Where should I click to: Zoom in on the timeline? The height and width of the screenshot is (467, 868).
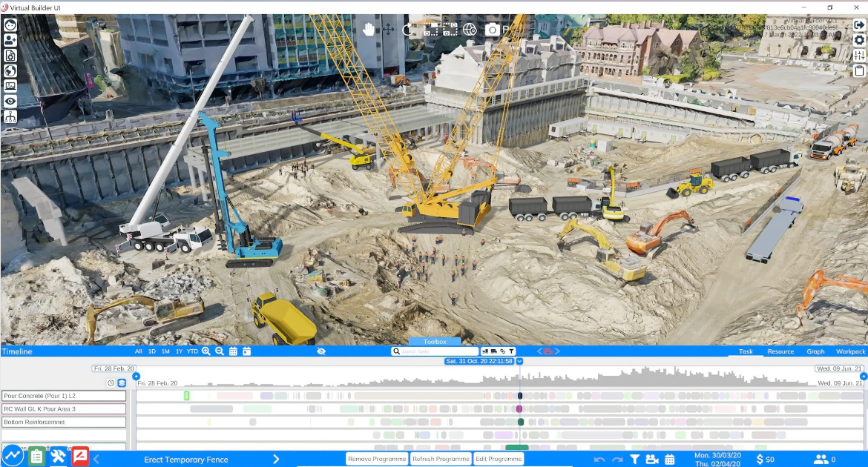206,351
